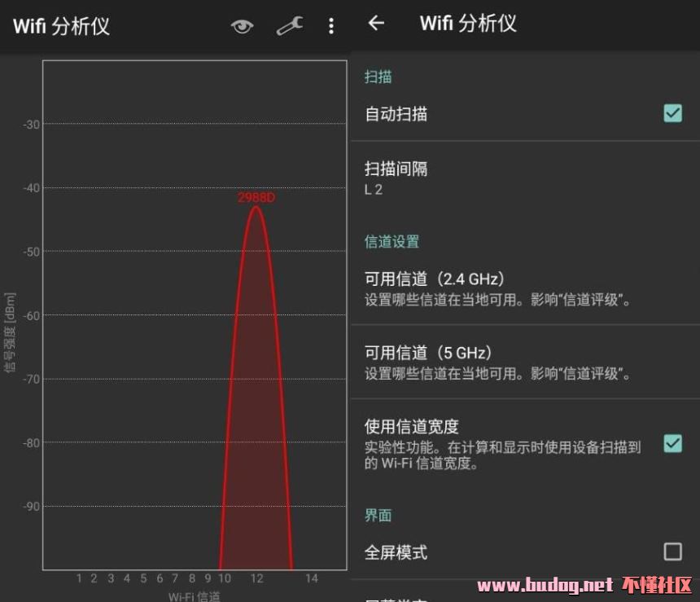Click the 信号强度 [dBm] axis label

[x=10, y=332]
